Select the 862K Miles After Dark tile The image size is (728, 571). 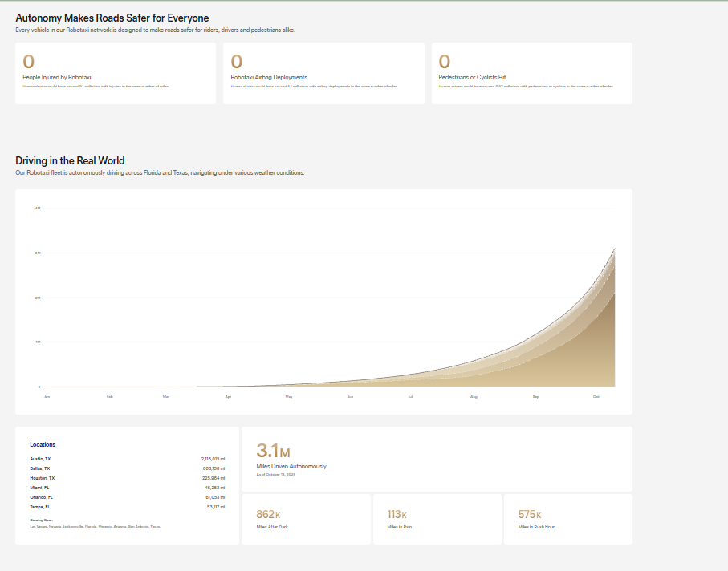307,519
